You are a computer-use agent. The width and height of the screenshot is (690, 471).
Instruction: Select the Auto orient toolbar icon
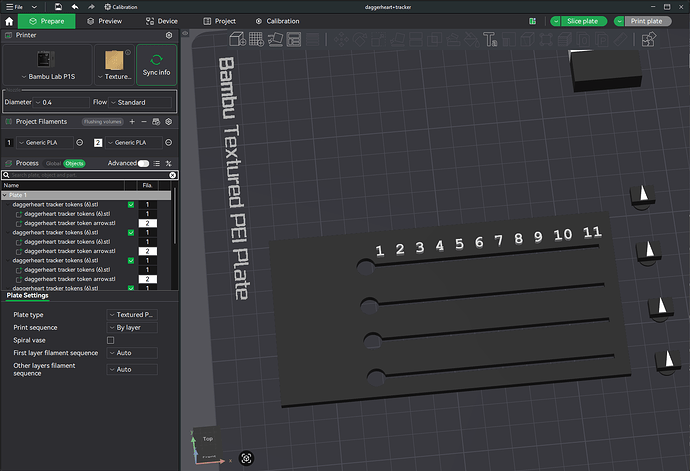click(x=275, y=39)
